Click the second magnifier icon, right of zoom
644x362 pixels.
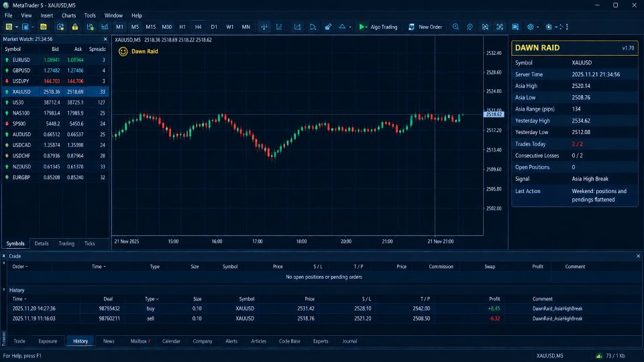(x=470, y=27)
